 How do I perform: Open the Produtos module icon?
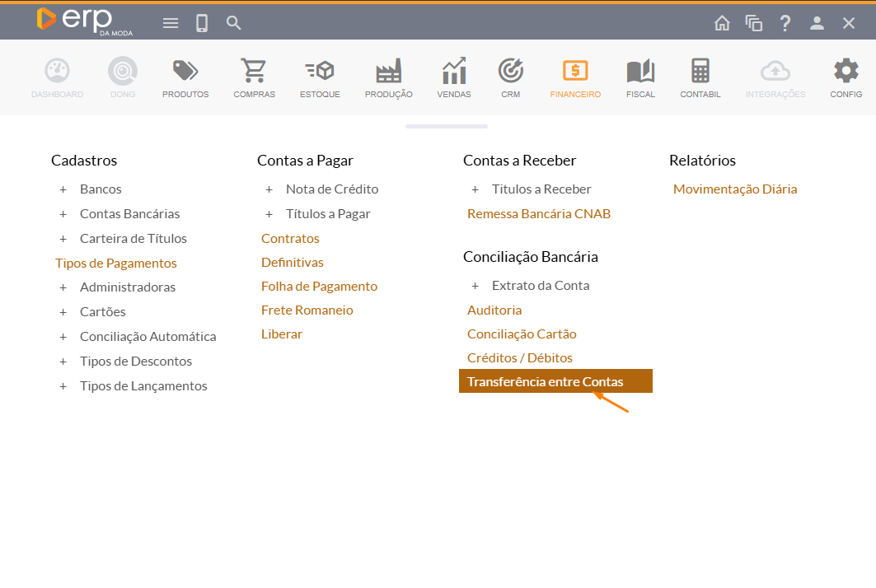[x=185, y=72]
